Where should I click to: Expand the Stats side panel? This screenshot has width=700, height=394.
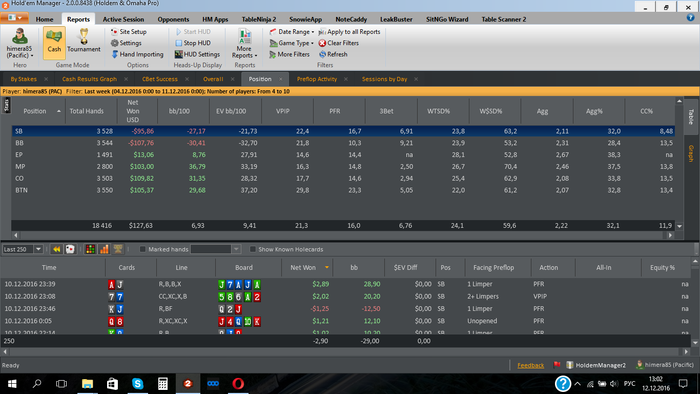(x=6, y=105)
